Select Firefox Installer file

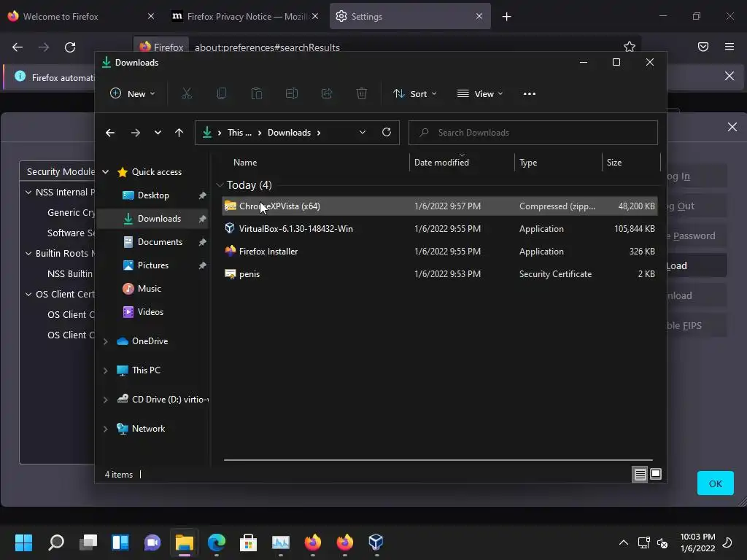click(x=439, y=252)
